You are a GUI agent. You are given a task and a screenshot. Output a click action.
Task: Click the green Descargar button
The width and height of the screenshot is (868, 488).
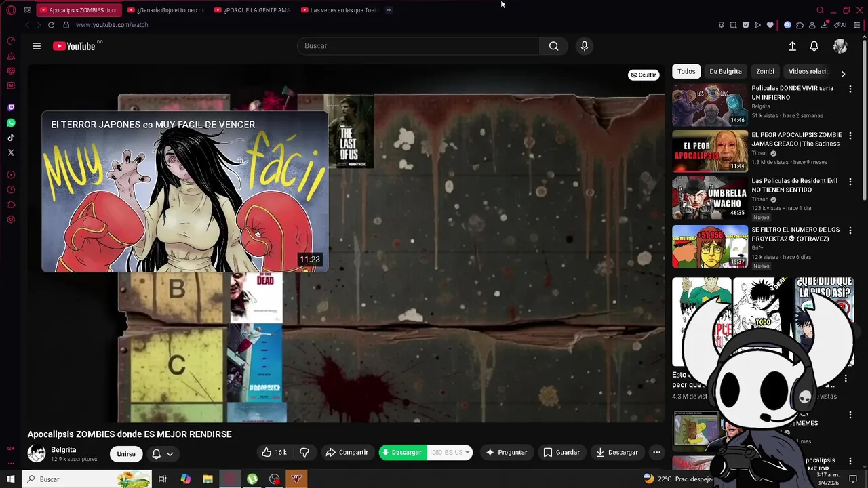(403, 453)
